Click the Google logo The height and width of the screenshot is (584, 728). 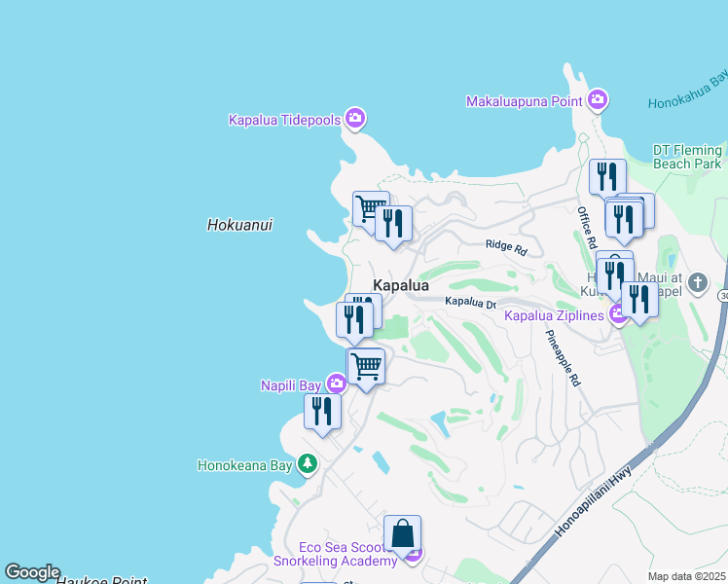point(32,572)
